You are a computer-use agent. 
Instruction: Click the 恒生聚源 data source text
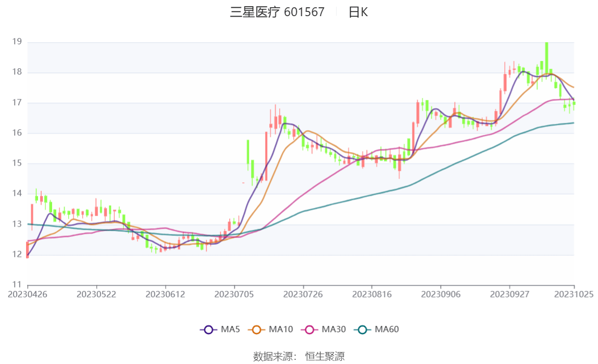coord(325,356)
